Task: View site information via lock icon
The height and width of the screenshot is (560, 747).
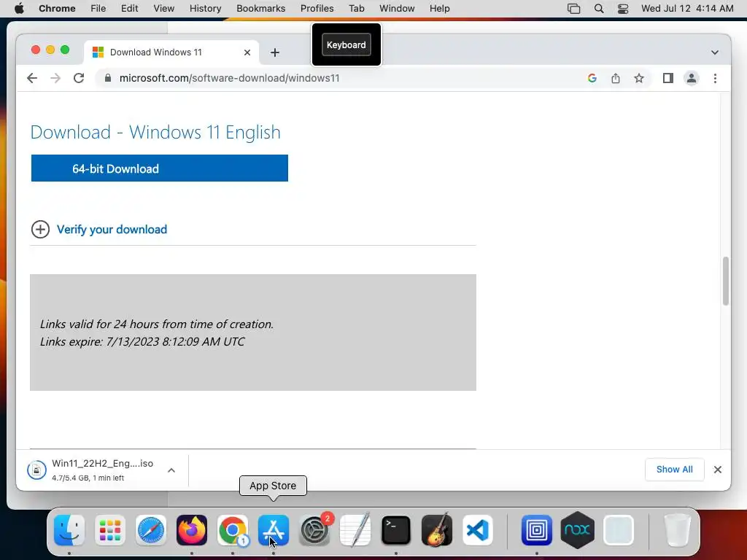Action: tap(108, 78)
